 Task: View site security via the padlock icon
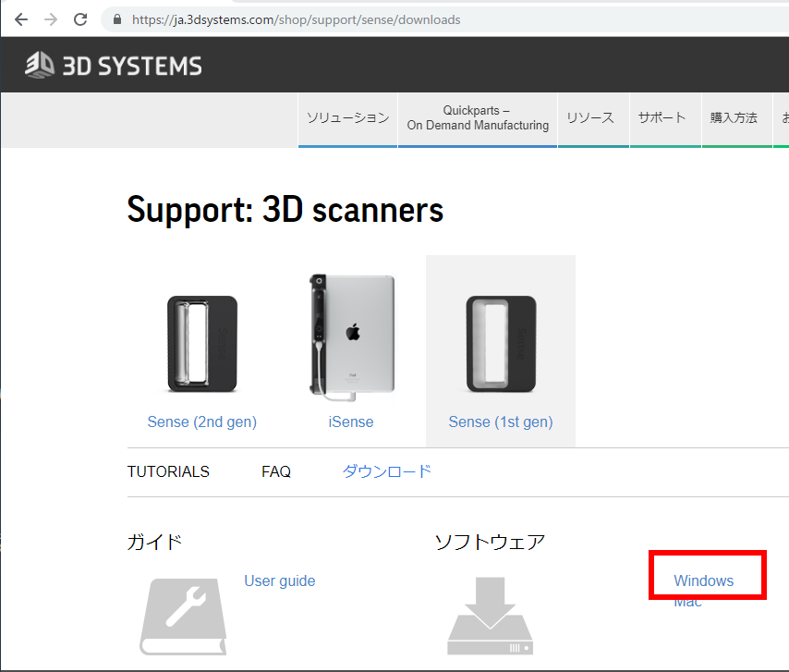[x=117, y=19]
